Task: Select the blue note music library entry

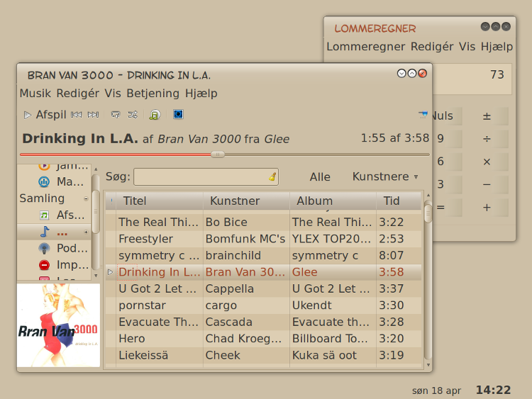Action: click(54, 232)
